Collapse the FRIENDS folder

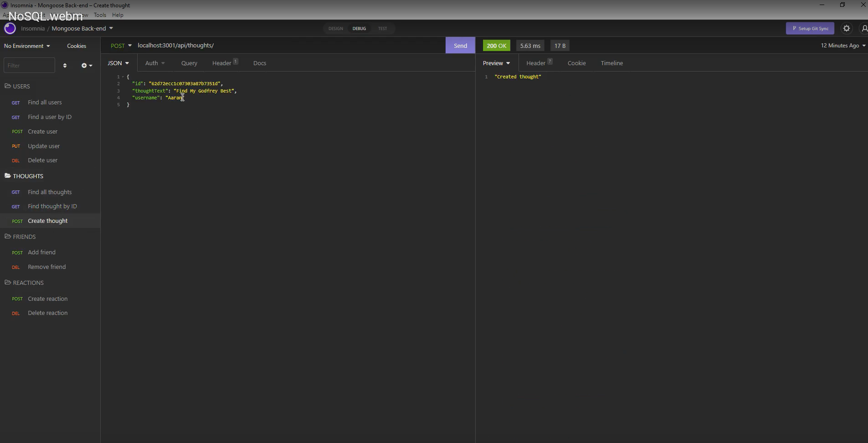pos(20,237)
